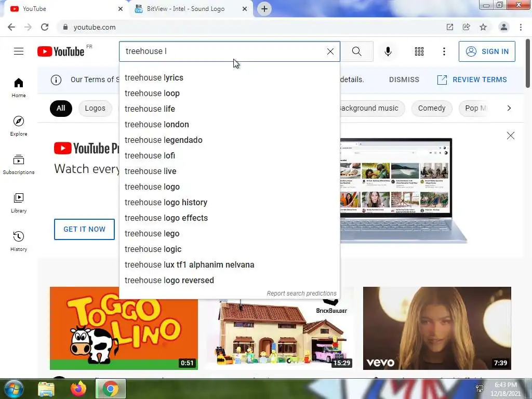This screenshot has height=399, width=532.
Task: Click the SIGN IN button
Action: tap(487, 51)
